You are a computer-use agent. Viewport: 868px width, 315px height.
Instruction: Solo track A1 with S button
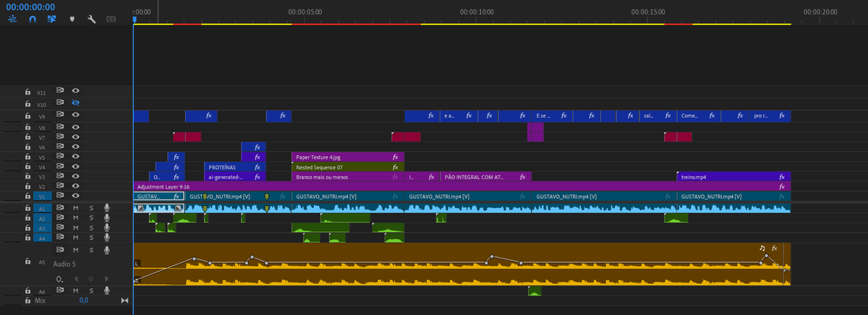(91, 207)
